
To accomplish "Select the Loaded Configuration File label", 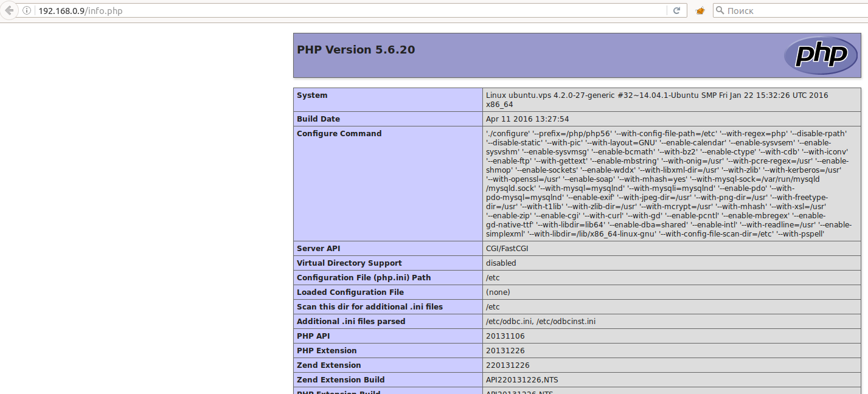I will pyautogui.click(x=350, y=292).
